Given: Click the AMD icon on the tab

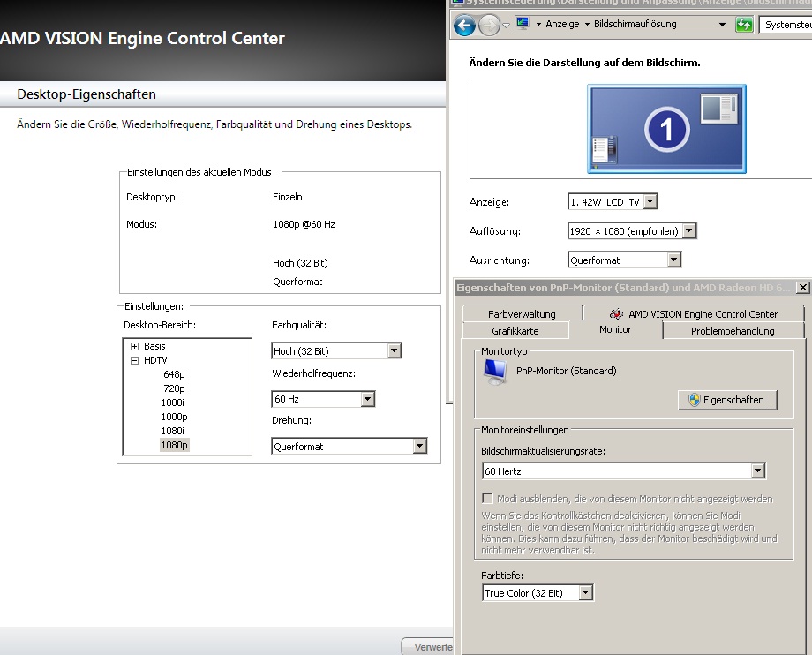Looking at the screenshot, I should [x=616, y=313].
